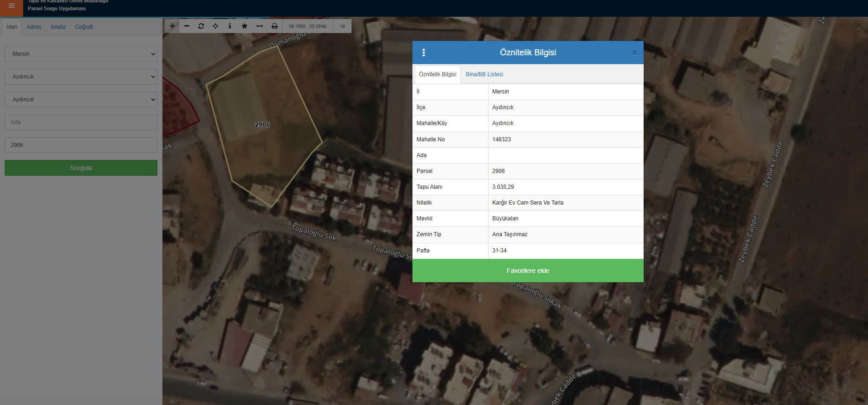This screenshot has height=405, width=868.
Task: Switch to the Bina/BB Listesi tab
Action: (484, 74)
